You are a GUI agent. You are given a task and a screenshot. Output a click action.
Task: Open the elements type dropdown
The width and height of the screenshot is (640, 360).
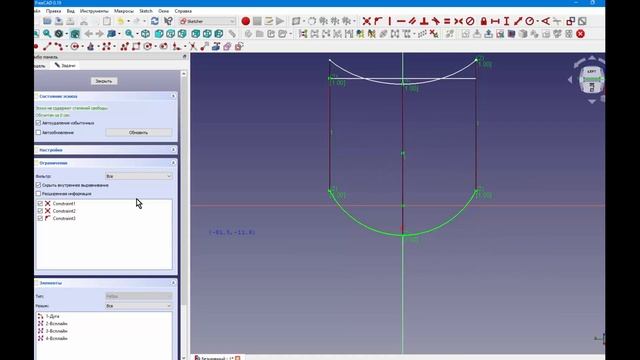tap(139, 296)
